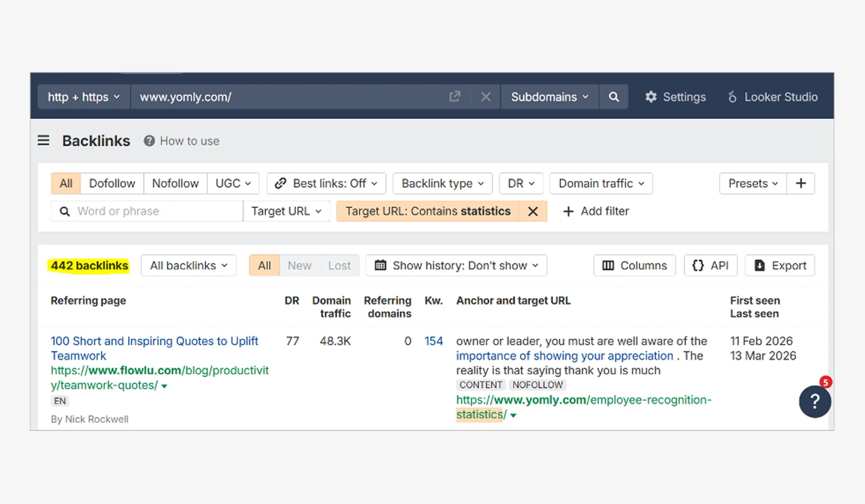
Task: Click the How to use help icon
Action: coord(149,141)
